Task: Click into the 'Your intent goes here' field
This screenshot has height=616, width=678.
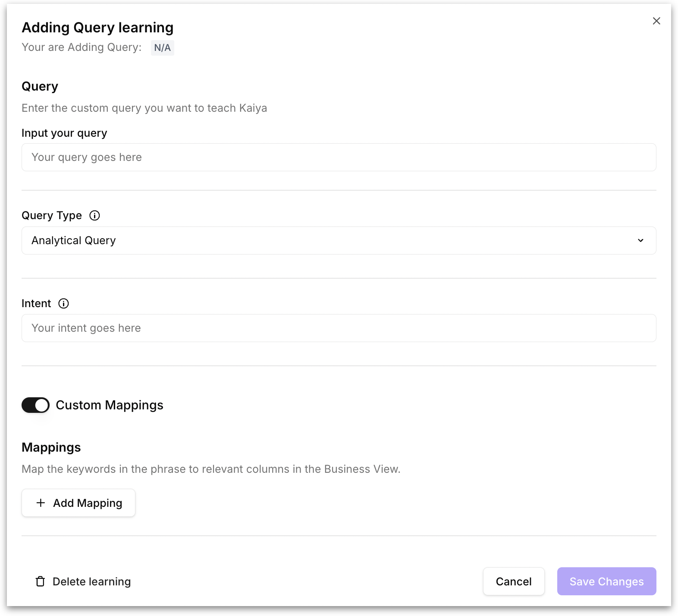Action: 339,328
